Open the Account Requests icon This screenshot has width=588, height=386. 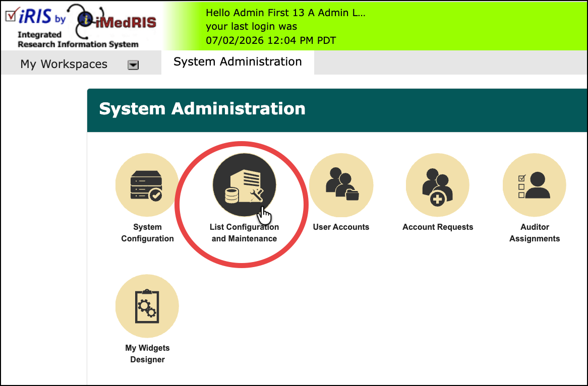[438, 185]
